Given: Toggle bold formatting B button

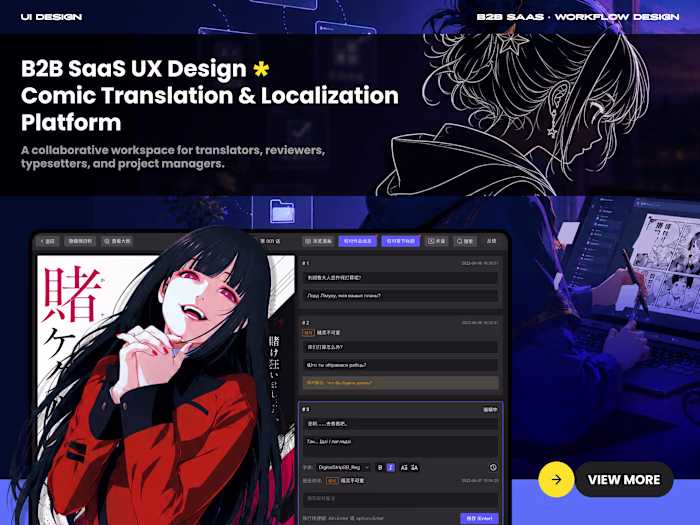Looking at the screenshot, I should (x=380, y=467).
